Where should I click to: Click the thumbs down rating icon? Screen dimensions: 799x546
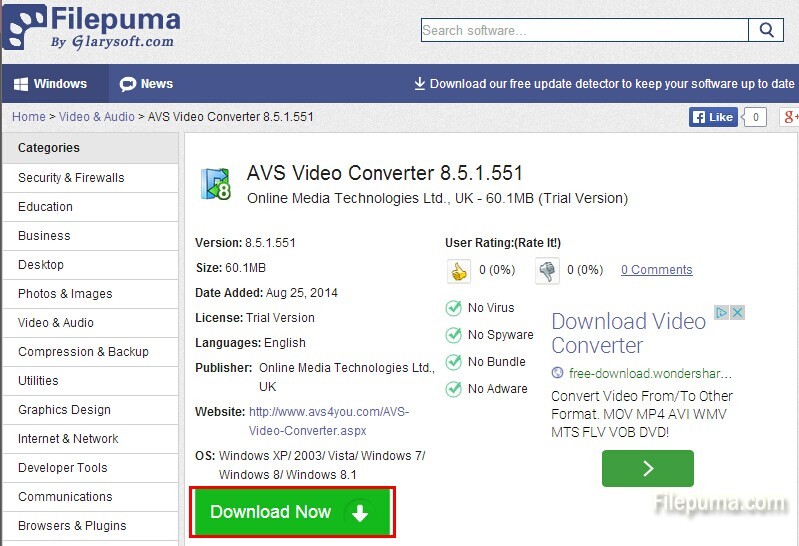pyautogui.click(x=547, y=270)
